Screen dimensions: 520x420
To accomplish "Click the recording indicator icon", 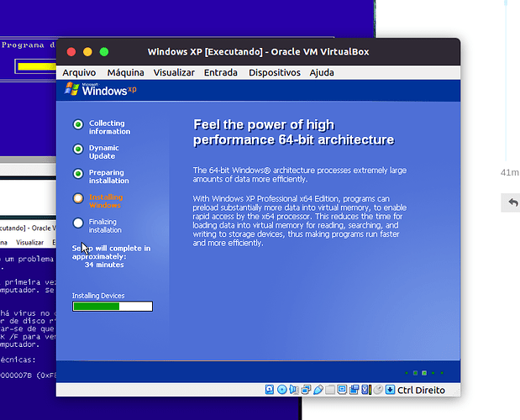I will [354, 390].
